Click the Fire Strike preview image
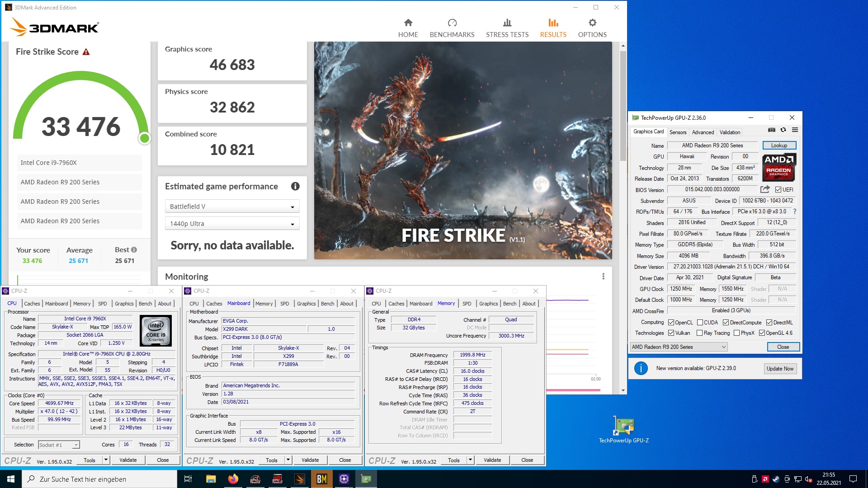Image resolution: width=868 pixels, height=488 pixels. pos(463,150)
